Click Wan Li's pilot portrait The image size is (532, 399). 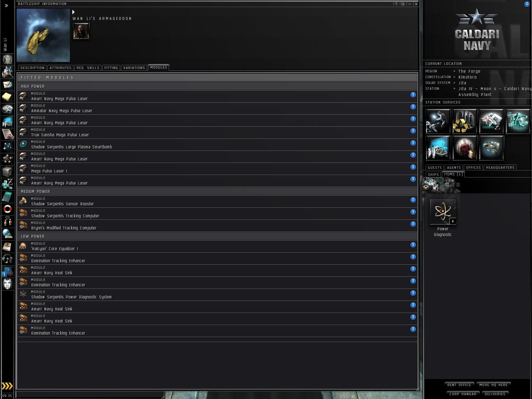(x=81, y=31)
